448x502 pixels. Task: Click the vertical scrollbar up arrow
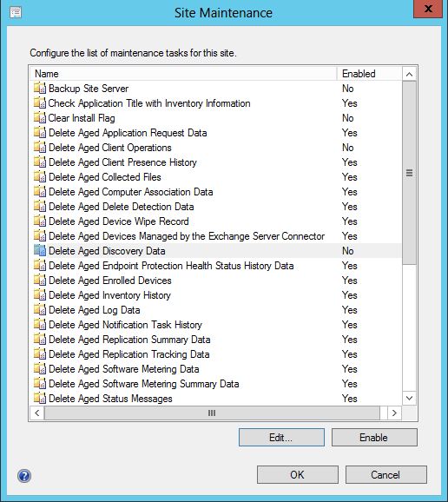409,75
